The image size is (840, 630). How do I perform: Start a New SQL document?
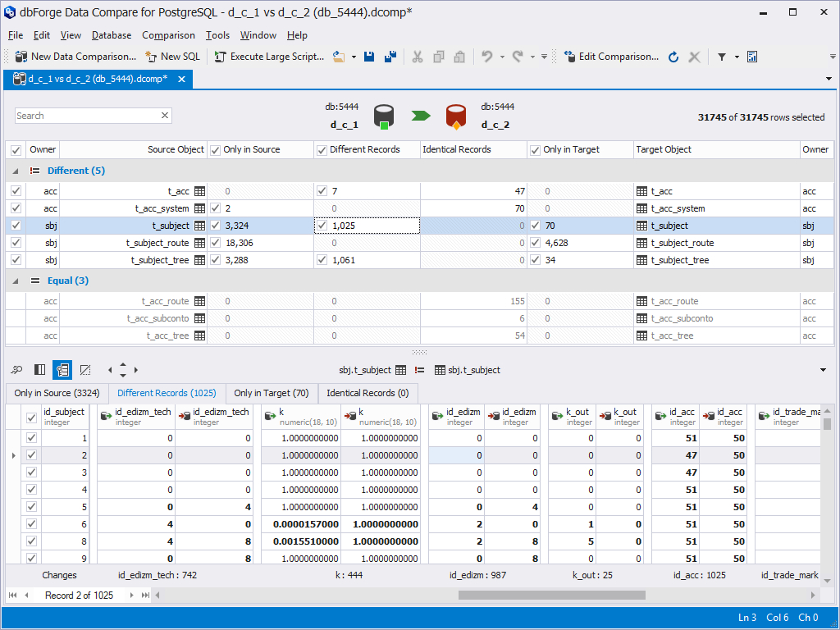[x=172, y=57]
